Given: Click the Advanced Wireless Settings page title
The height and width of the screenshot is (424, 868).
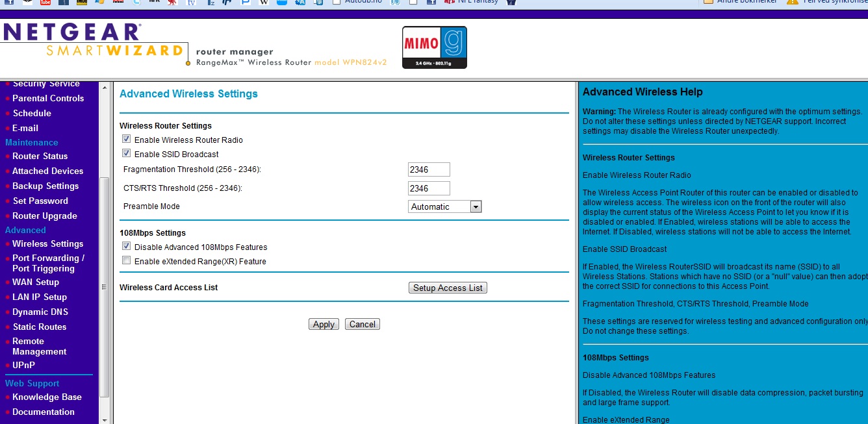Looking at the screenshot, I should click(x=189, y=94).
